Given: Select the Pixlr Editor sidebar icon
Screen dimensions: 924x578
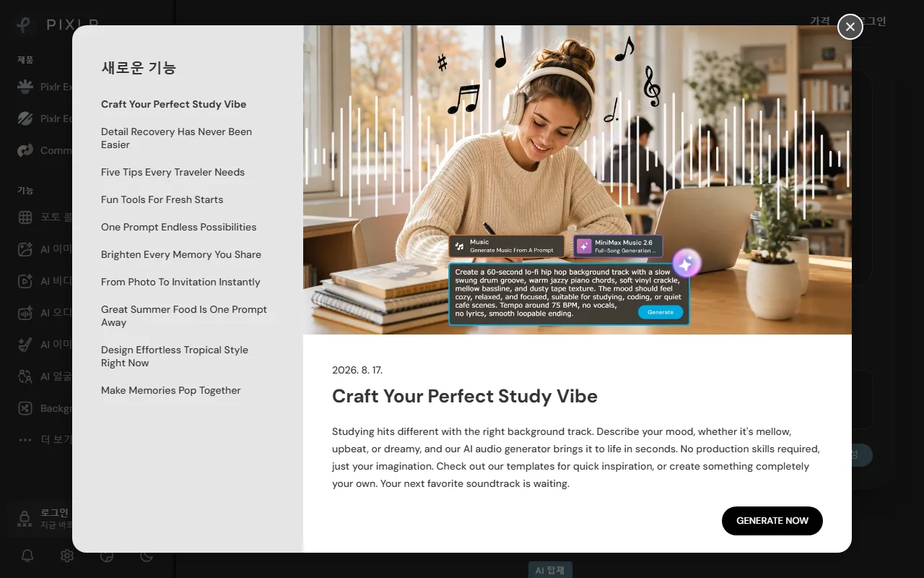Looking at the screenshot, I should pyautogui.click(x=25, y=118).
